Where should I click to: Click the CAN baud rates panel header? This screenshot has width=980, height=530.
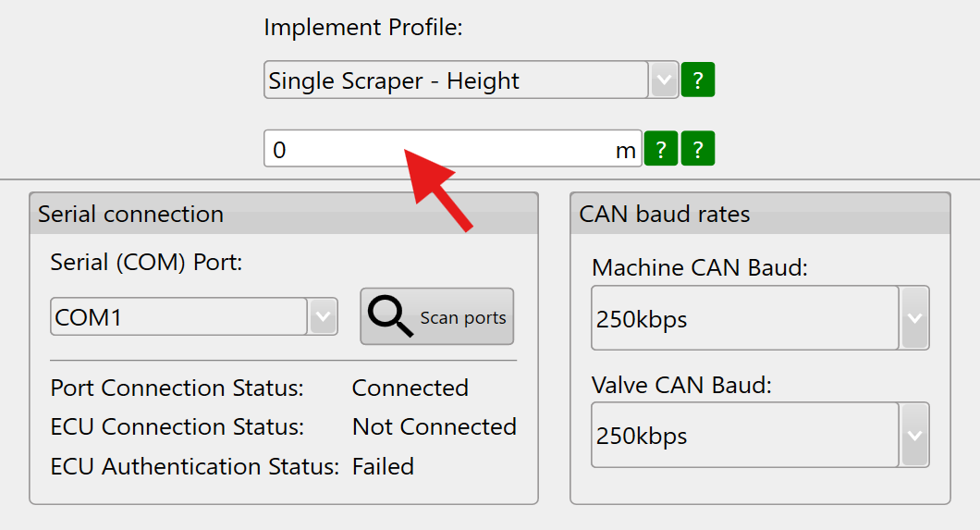click(x=760, y=214)
